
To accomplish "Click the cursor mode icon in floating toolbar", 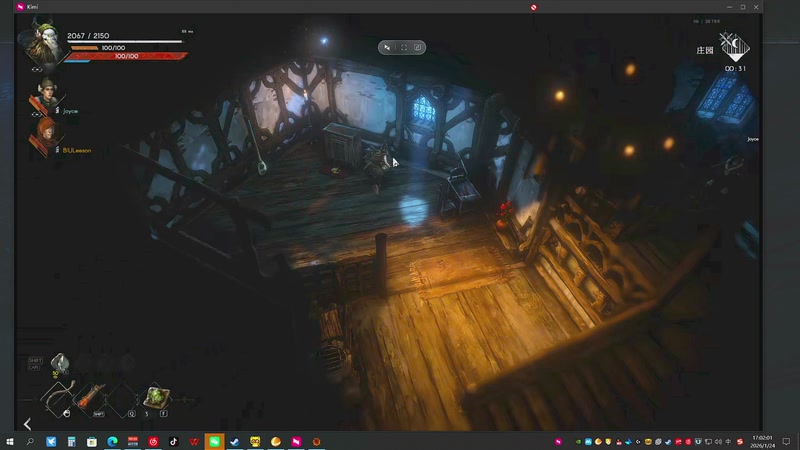I will pyautogui.click(x=387, y=47).
